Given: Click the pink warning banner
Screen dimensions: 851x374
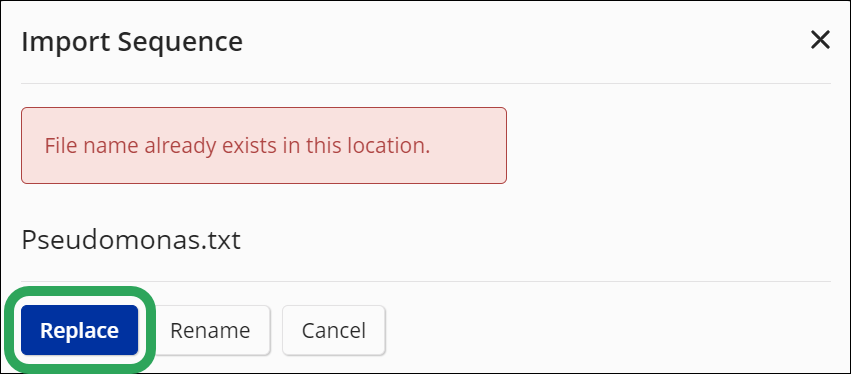Looking at the screenshot, I should [x=264, y=145].
